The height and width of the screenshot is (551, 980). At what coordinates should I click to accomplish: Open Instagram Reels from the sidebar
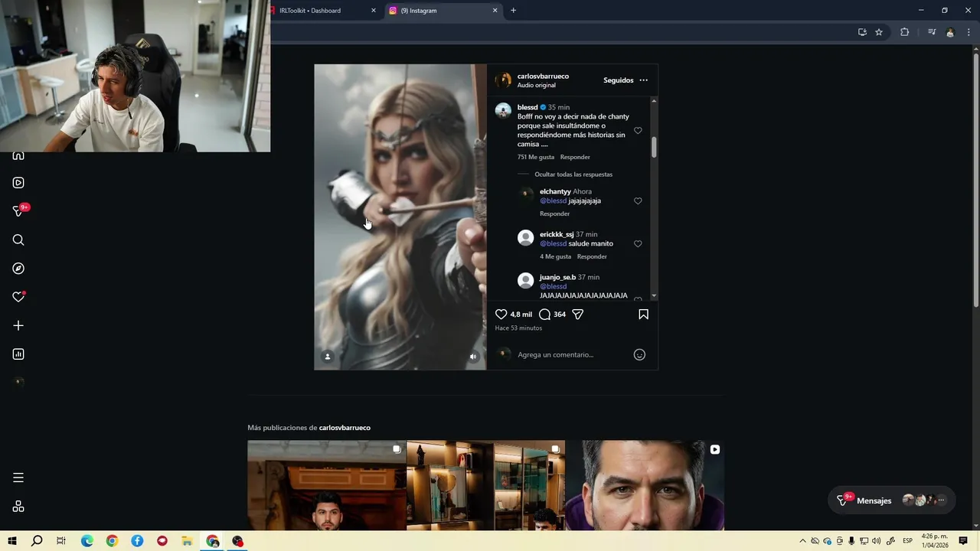[x=18, y=183]
